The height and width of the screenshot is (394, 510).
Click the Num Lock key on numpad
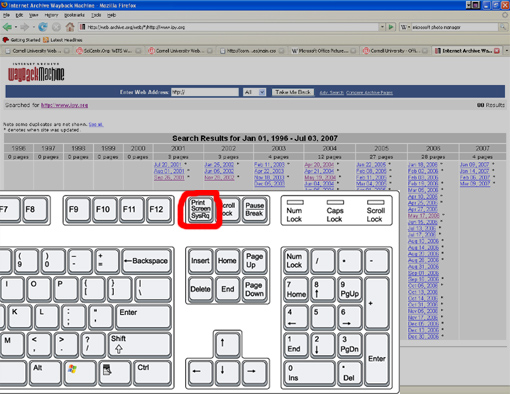(294, 261)
